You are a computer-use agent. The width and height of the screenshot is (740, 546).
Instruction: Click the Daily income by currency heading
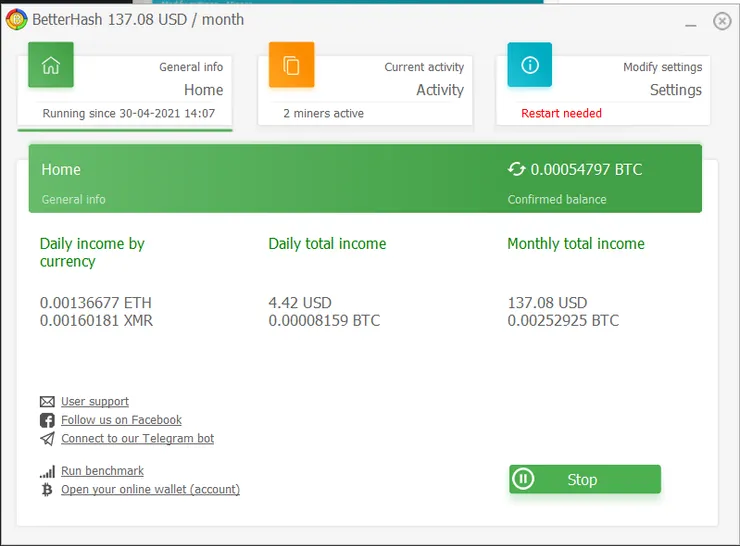[x=92, y=252]
